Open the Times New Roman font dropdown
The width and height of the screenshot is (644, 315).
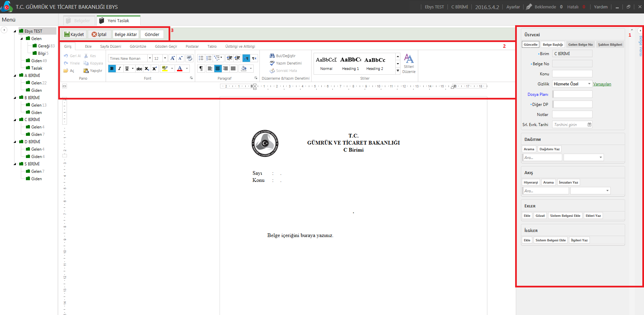[150, 58]
